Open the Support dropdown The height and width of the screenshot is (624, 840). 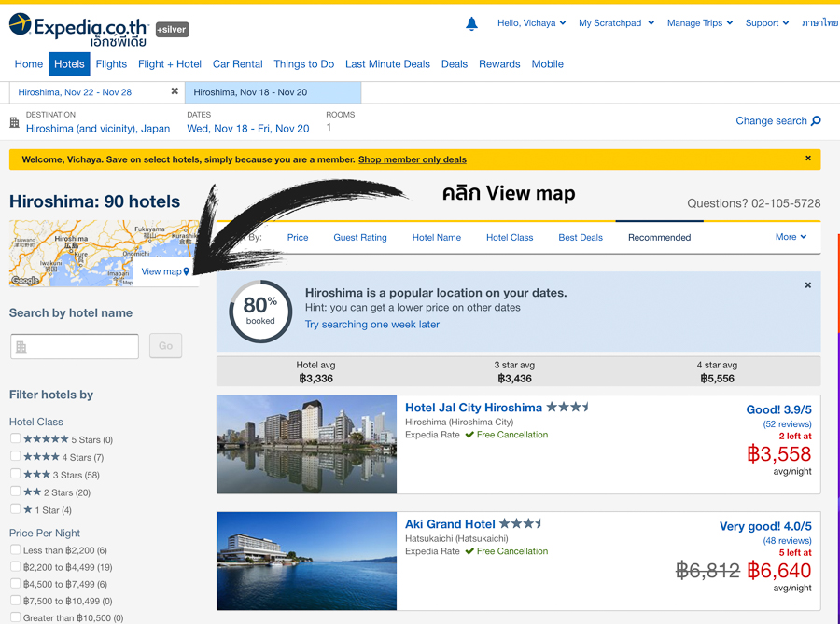click(x=766, y=23)
